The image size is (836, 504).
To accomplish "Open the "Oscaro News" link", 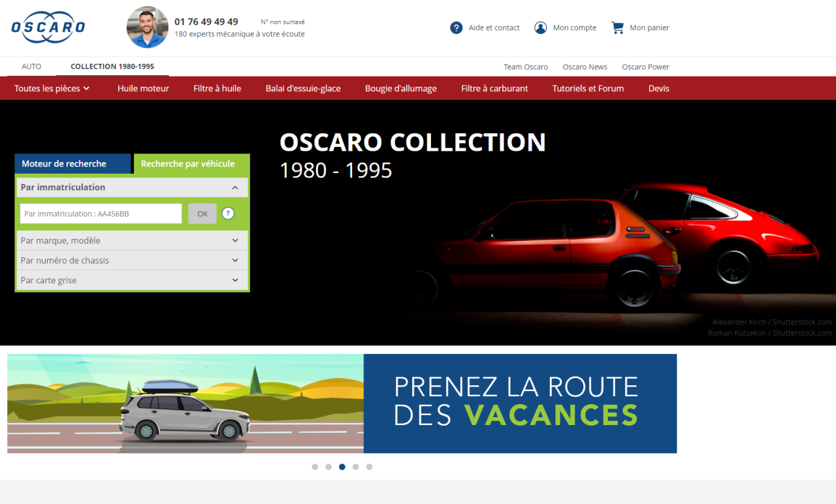I will 585,66.
